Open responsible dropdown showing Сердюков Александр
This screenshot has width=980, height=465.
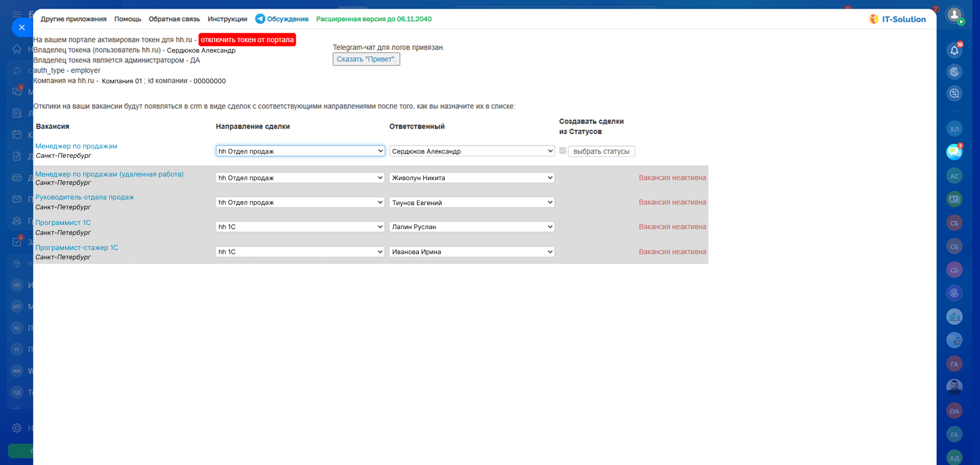click(x=472, y=151)
